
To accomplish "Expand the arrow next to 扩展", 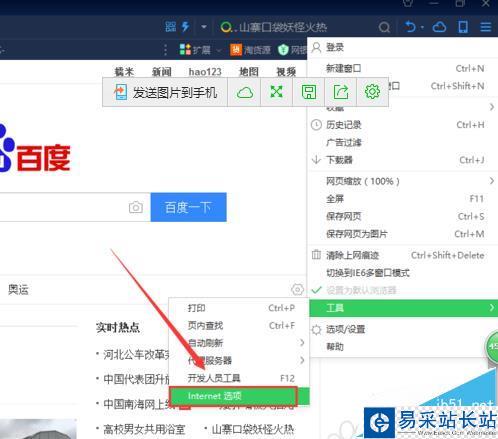I will point(219,50).
